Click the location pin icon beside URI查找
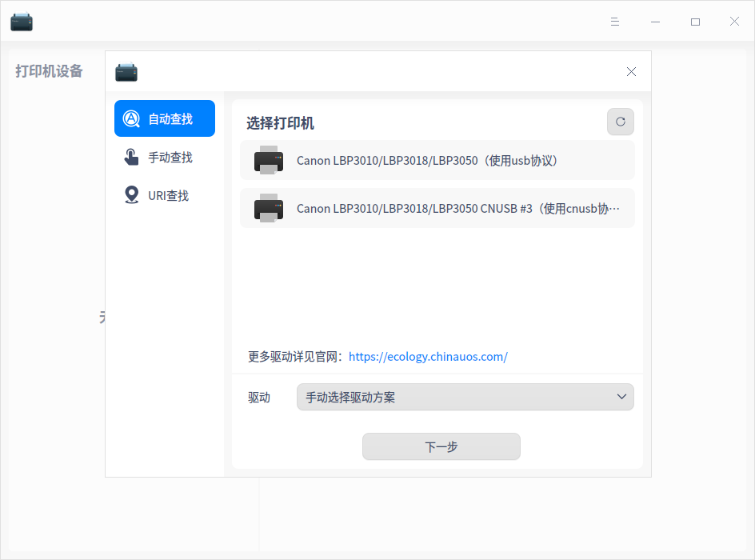This screenshot has height=560, width=755. click(x=131, y=194)
